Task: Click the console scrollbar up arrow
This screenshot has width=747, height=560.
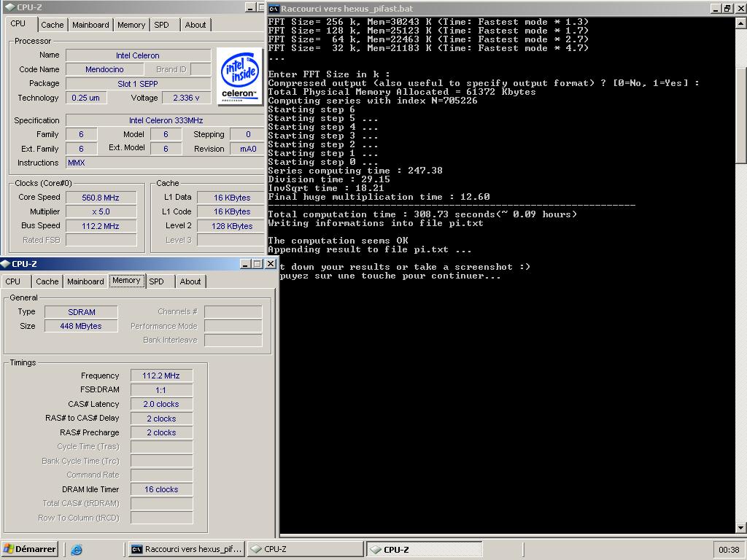Action: (741, 23)
